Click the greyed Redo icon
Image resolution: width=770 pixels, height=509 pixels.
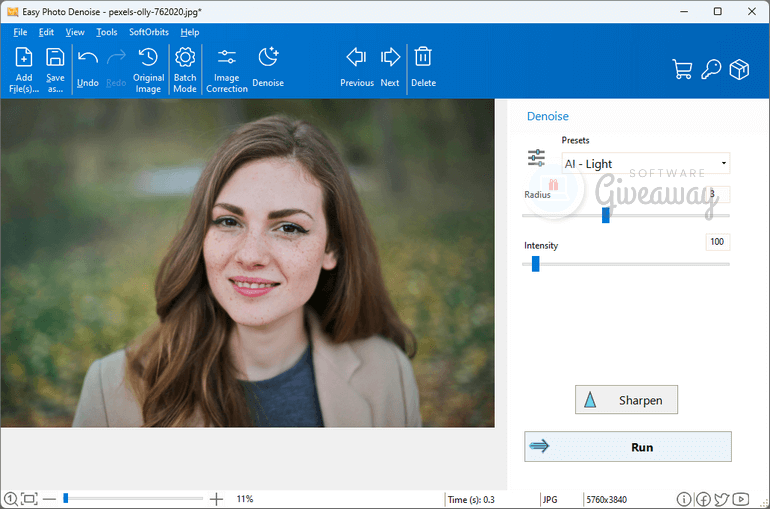(116, 69)
